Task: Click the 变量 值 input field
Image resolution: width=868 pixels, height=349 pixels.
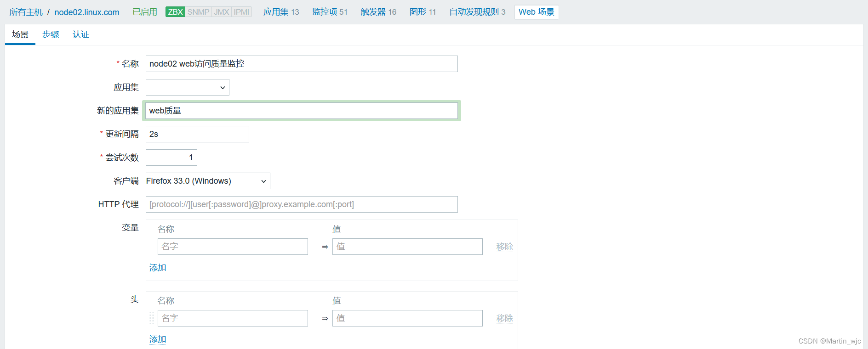Action: [407, 247]
